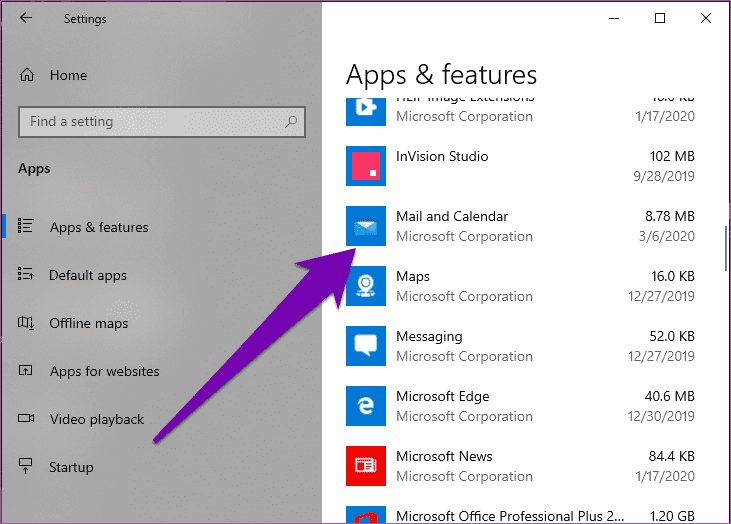
Task: Select the Mail and Calendar envelope icon
Action: (366, 226)
